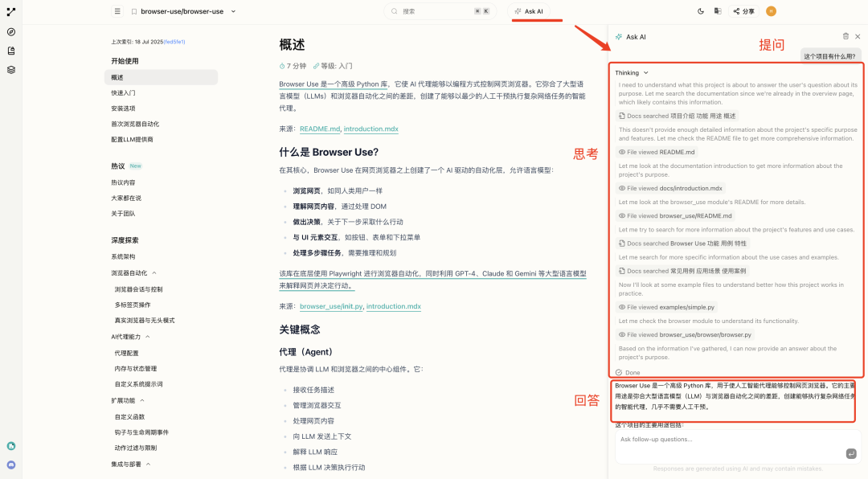Open the 代理配置 sidebar page

tap(126, 354)
